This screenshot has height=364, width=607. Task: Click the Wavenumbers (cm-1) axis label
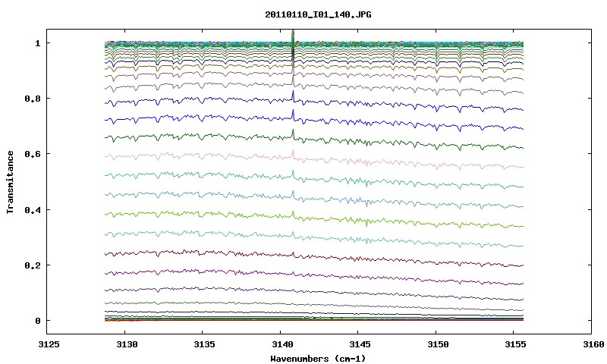pyautogui.click(x=318, y=359)
